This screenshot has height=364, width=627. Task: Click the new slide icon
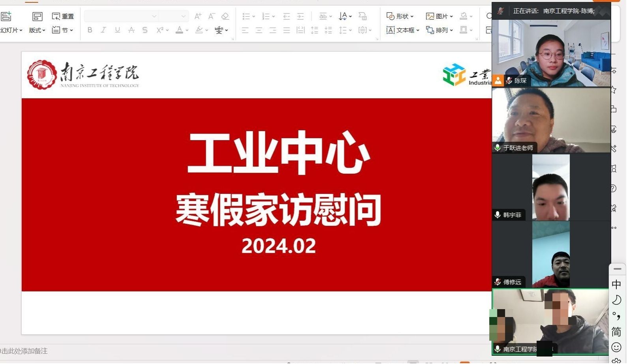(x=6, y=16)
